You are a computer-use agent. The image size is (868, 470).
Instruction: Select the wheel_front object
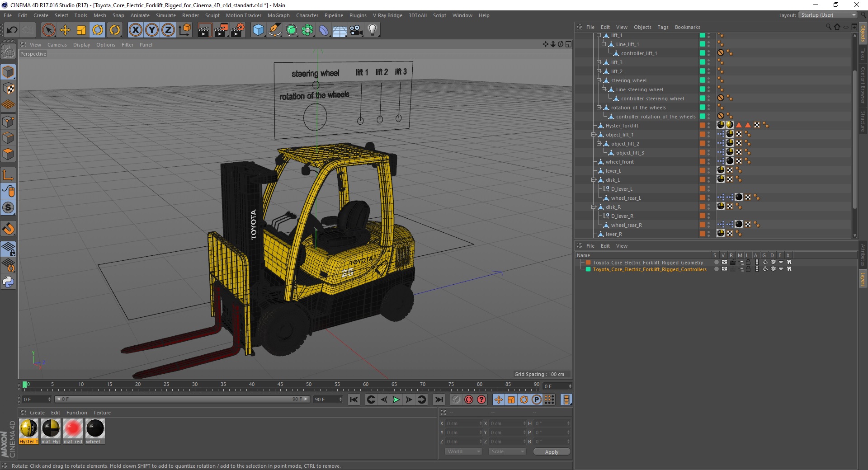click(619, 162)
